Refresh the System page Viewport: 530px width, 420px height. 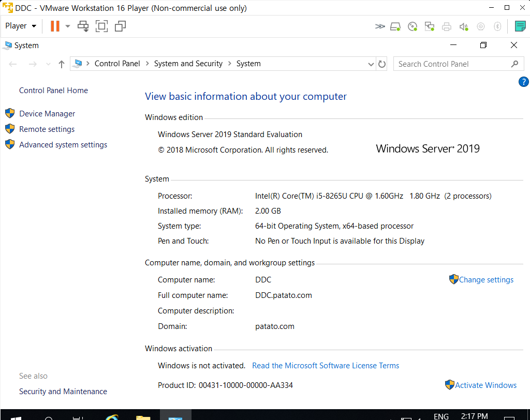[382, 64]
